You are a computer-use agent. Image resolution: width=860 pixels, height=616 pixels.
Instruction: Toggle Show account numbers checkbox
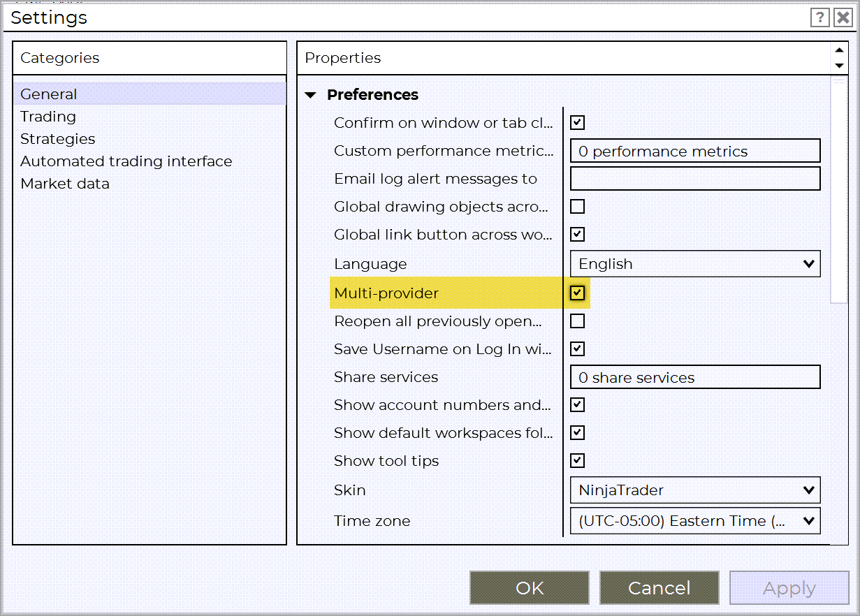(577, 405)
